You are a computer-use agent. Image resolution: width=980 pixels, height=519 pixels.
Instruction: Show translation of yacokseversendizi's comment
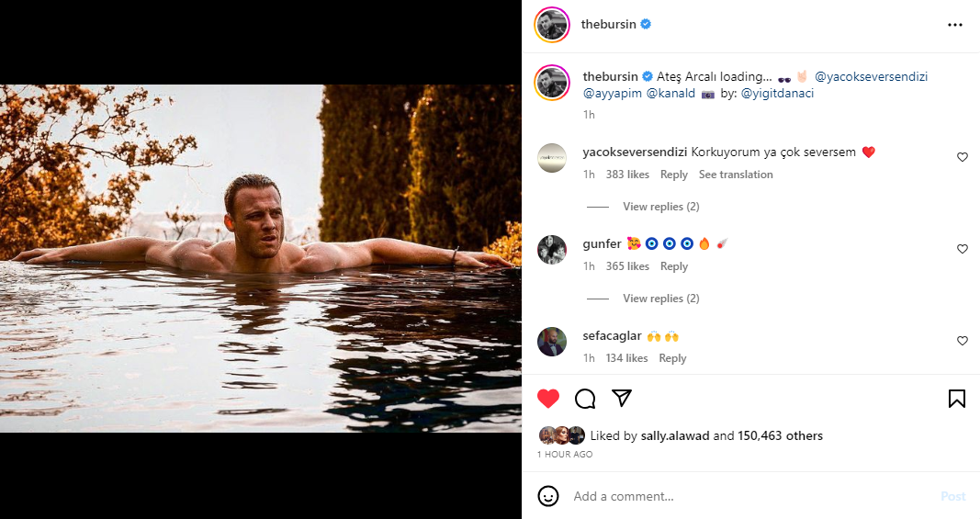click(x=736, y=175)
